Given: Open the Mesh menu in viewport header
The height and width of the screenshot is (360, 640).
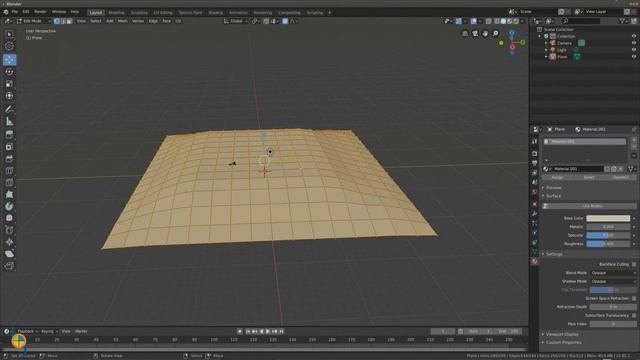Looking at the screenshot, I should (122, 21).
